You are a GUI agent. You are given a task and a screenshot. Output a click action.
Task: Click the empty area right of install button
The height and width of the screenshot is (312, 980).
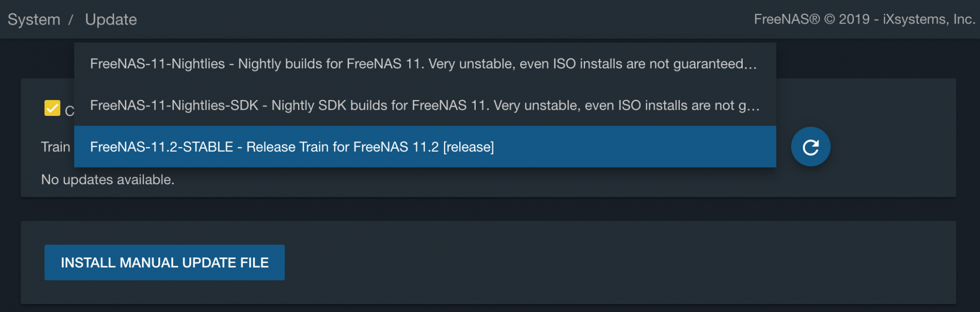coord(612,262)
